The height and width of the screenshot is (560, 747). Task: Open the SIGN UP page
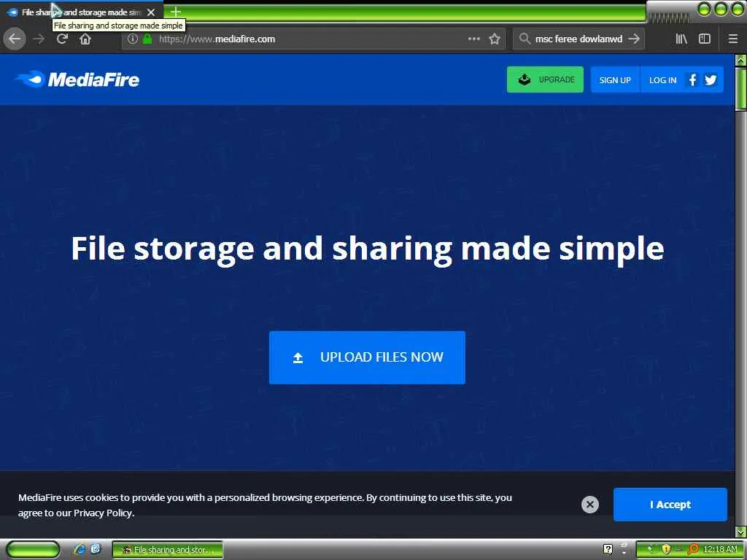pos(614,80)
